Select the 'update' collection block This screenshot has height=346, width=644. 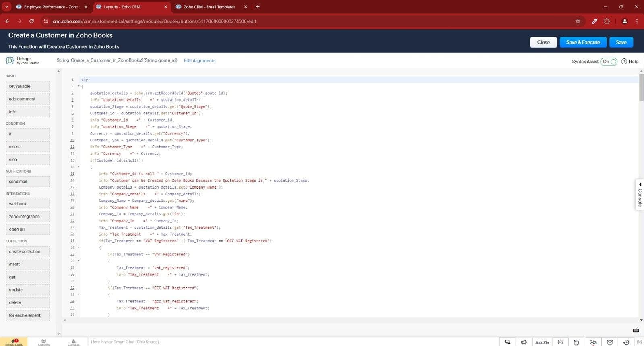tap(27, 290)
